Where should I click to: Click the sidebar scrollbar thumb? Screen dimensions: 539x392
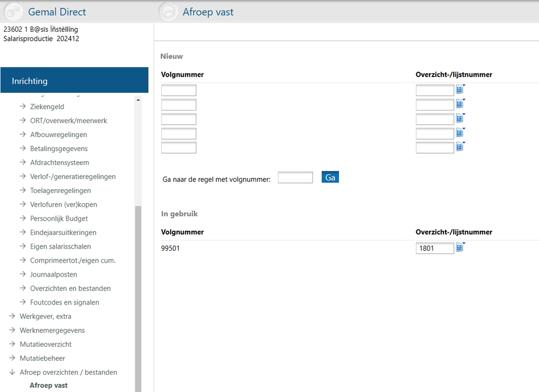(x=138, y=298)
